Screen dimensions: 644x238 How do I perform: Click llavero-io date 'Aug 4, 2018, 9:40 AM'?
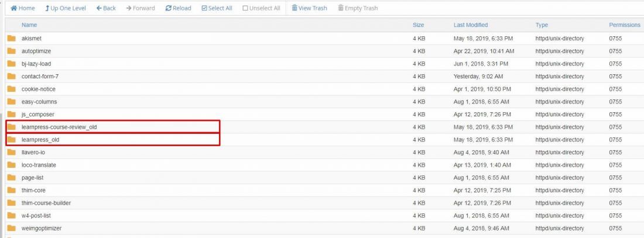(x=481, y=153)
